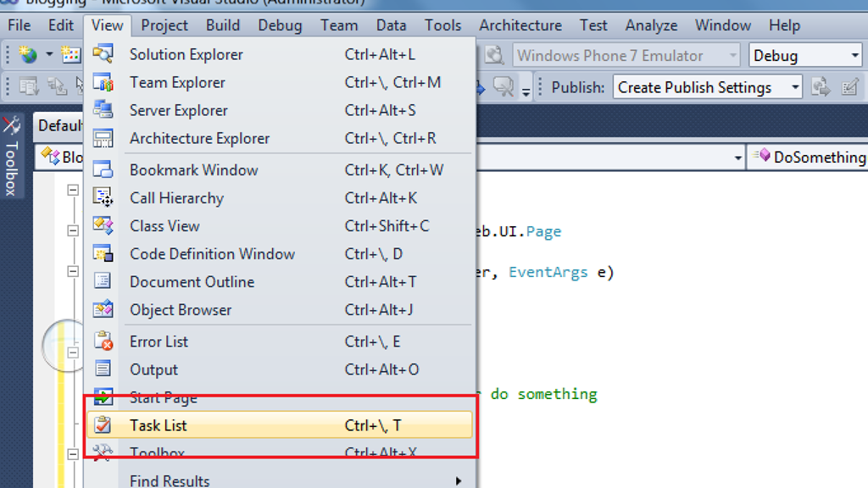The width and height of the screenshot is (868, 488).
Task: Open Create Publish Settings dropdown
Action: [x=708, y=87]
